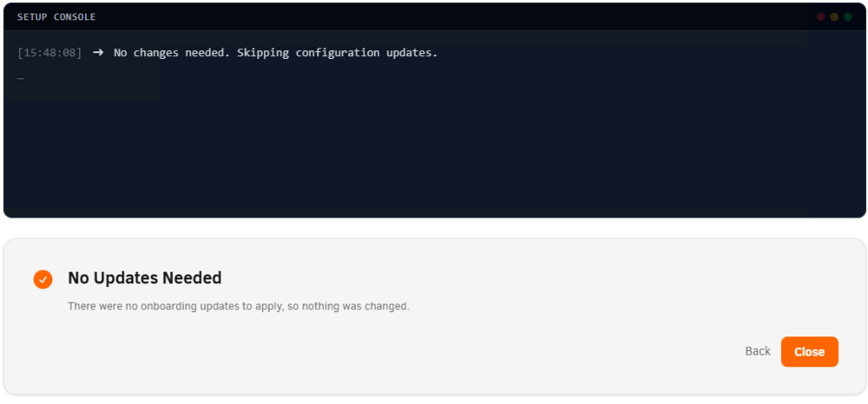The height and width of the screenshot is (404, 868).
Task: Click the console cursor underscore prompt
Action: pyautogui.click(x=21, y=79)
